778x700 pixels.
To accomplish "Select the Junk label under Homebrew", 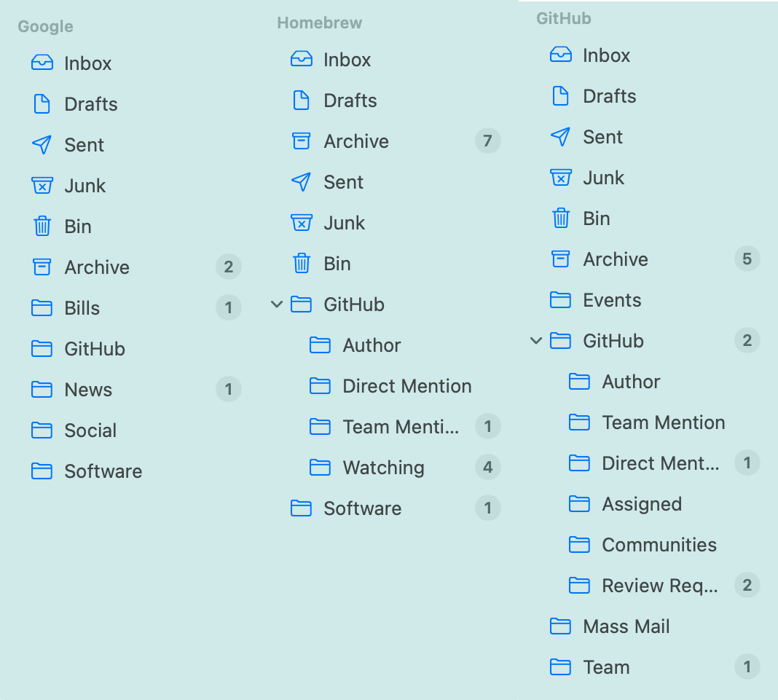I will point(345,223).
